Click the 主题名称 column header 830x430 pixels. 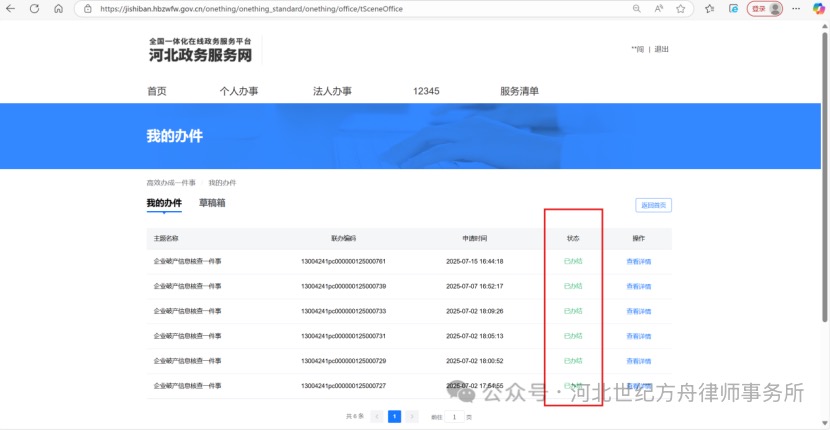[x=166, y=238]
